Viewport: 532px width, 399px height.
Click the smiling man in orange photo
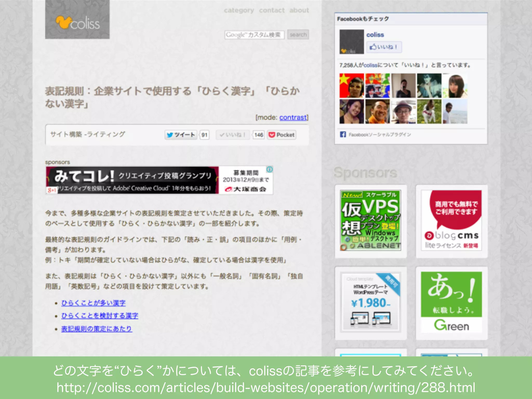(378, 111)
